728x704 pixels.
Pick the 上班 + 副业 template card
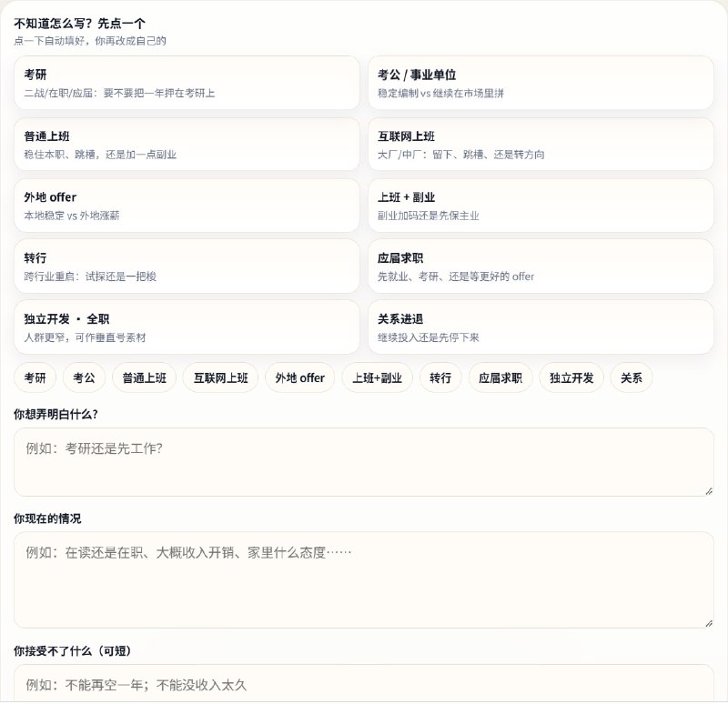[x=541, y=206]
